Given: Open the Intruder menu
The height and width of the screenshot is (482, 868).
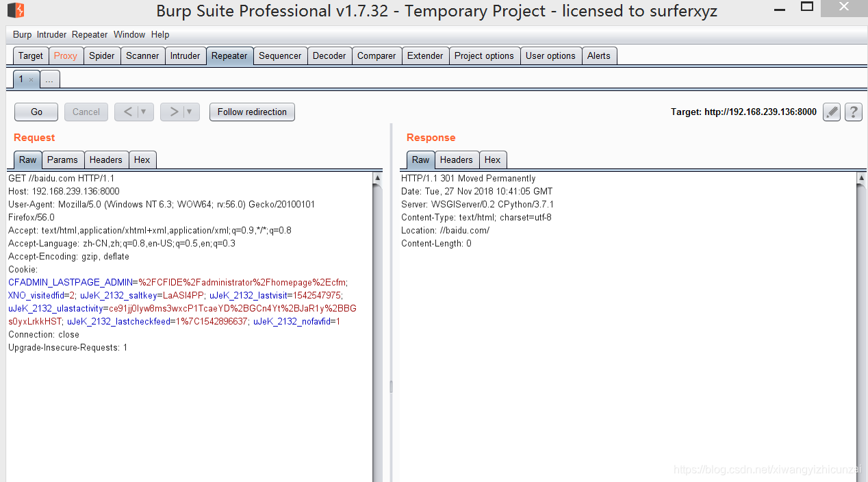Looking at the screenshot, I should (x=52, y=34).
